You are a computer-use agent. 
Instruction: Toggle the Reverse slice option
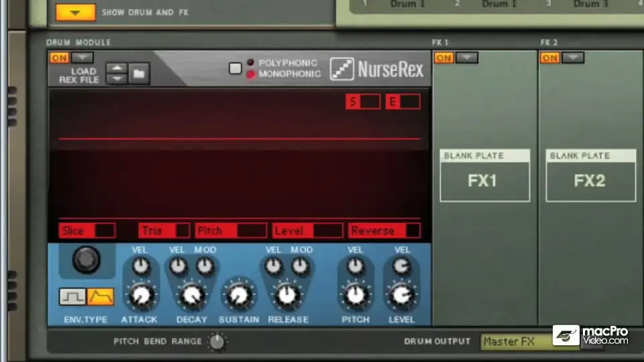[x=384, y=231]
